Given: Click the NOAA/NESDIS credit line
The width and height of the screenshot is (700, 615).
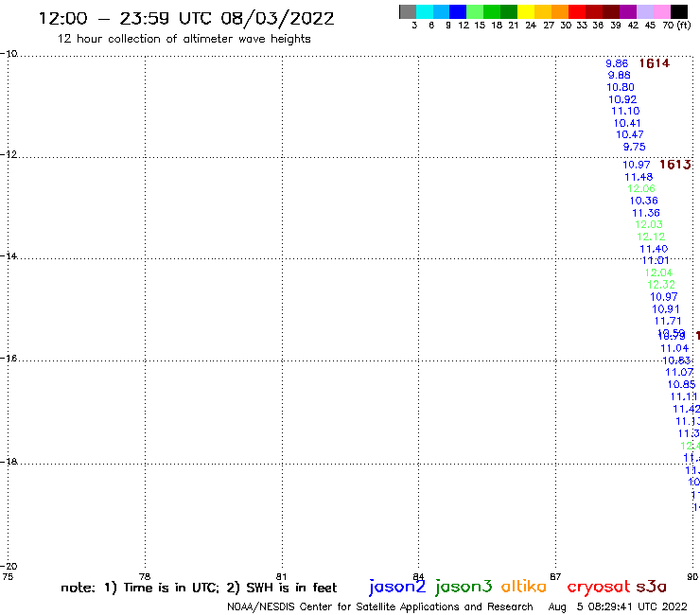Looking at the screenshot, I should click(380, 607).
